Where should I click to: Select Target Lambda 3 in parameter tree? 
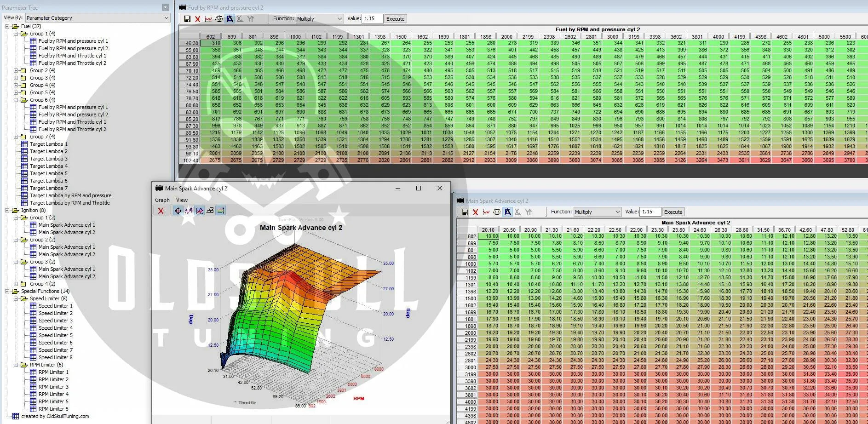[48, 159]
